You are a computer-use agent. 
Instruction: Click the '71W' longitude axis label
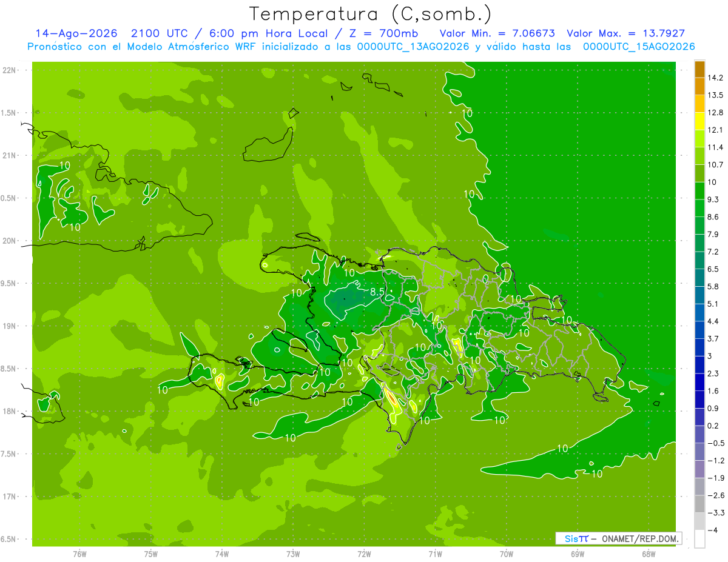pyautogui.click(x=436, y=554)
